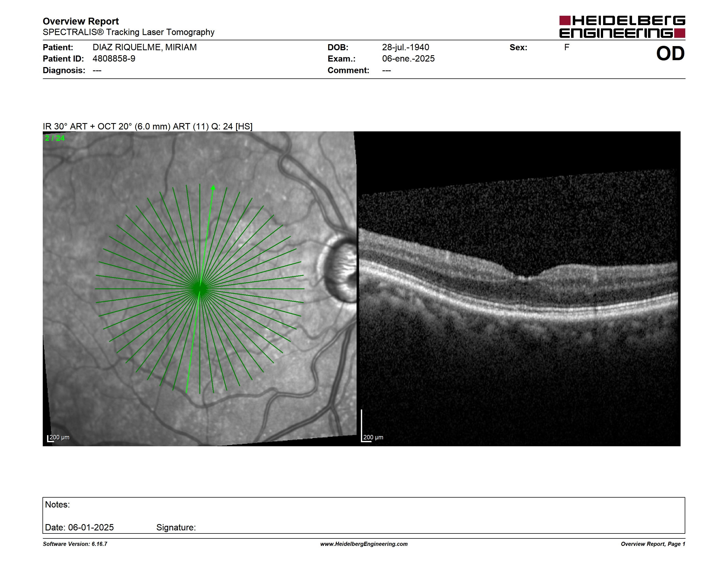Viewport: 728px width, 563px height.
Task: Click the Sex value 'F'
Action: pyautogui.click(x=567, y=47)
